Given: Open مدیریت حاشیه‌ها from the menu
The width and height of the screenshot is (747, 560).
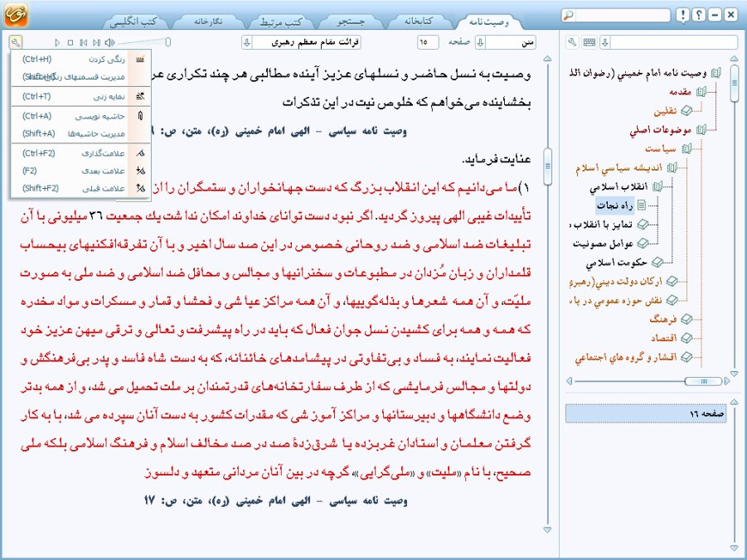Looking at the screenshot, I should pyautogui.click(x=80, y=134).
